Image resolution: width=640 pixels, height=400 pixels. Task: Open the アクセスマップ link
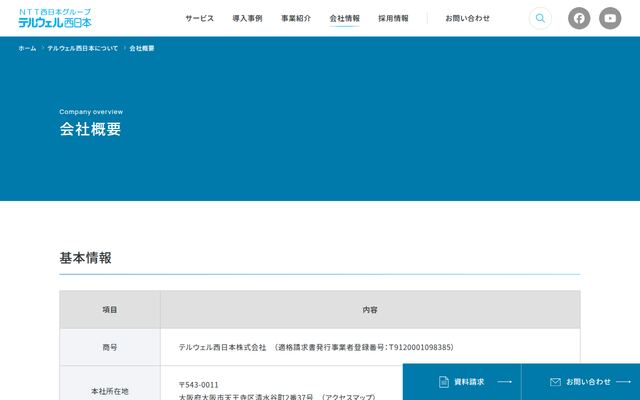click(348, 397)
